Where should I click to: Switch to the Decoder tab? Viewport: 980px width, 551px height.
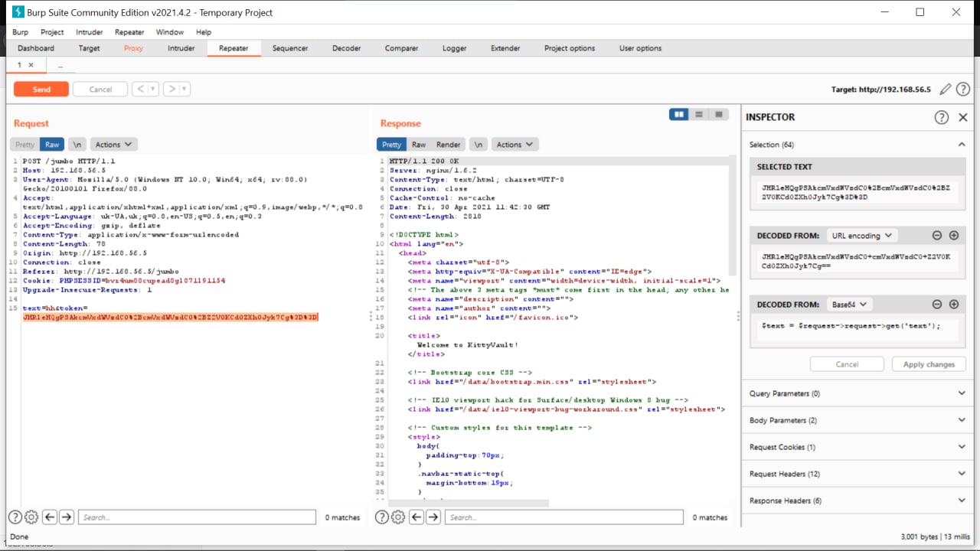(x=346, y=48)
